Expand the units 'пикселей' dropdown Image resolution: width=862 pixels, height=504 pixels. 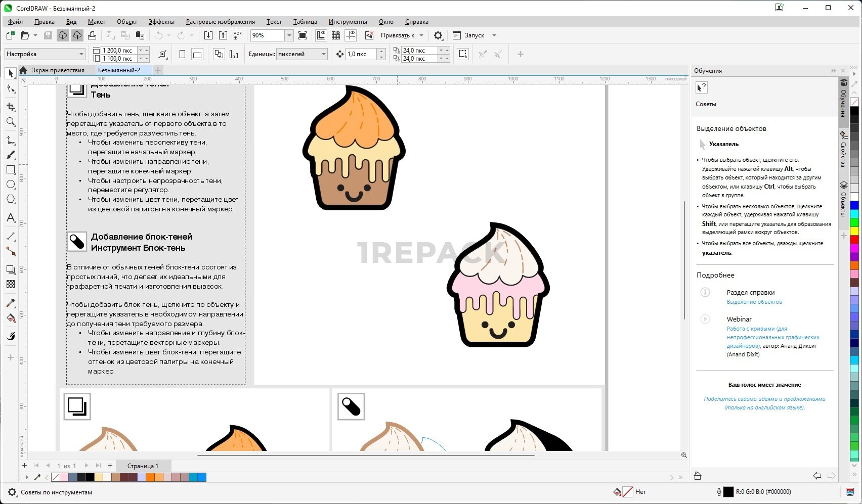[324, 54]
